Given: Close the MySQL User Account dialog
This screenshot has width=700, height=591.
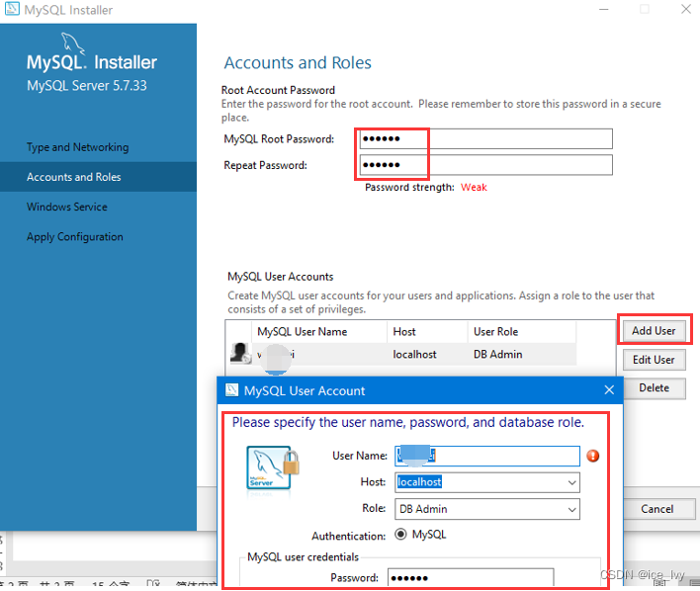Looking at the screenshot, I should (x=609, y=390).
